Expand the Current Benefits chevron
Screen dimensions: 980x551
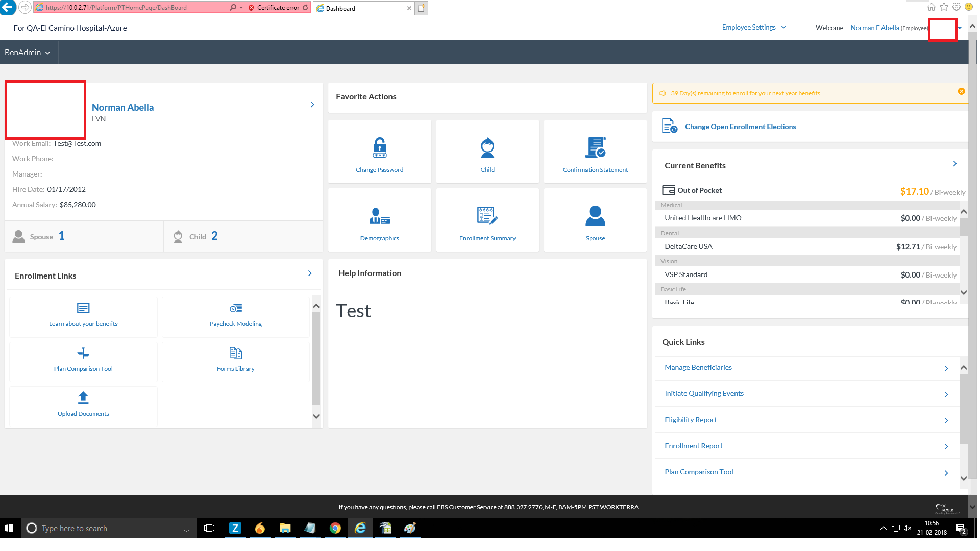(954, 164)
